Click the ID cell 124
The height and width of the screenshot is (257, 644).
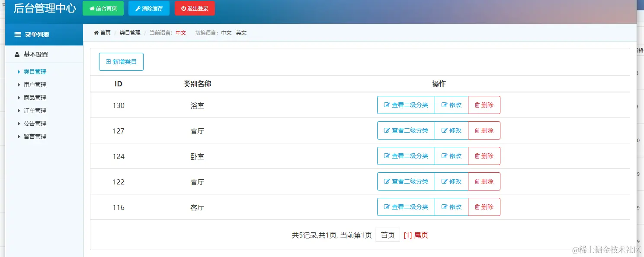119,156
